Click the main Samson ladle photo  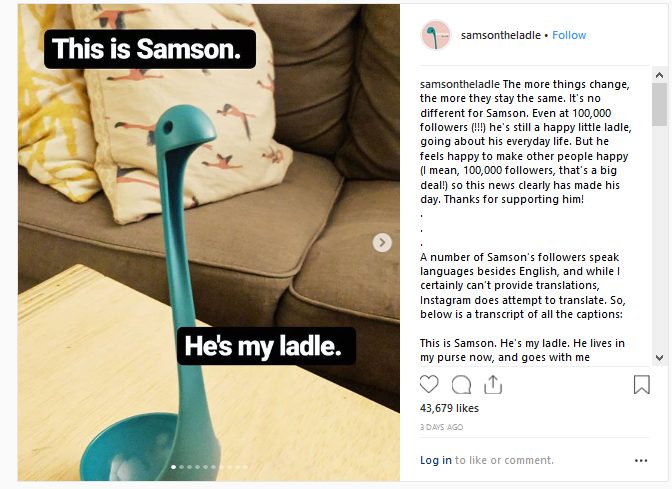tap(209, 243)
